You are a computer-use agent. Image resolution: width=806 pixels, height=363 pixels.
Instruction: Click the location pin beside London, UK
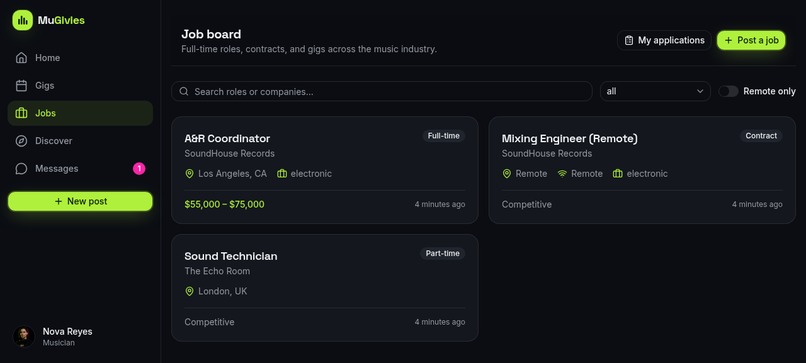189,292
